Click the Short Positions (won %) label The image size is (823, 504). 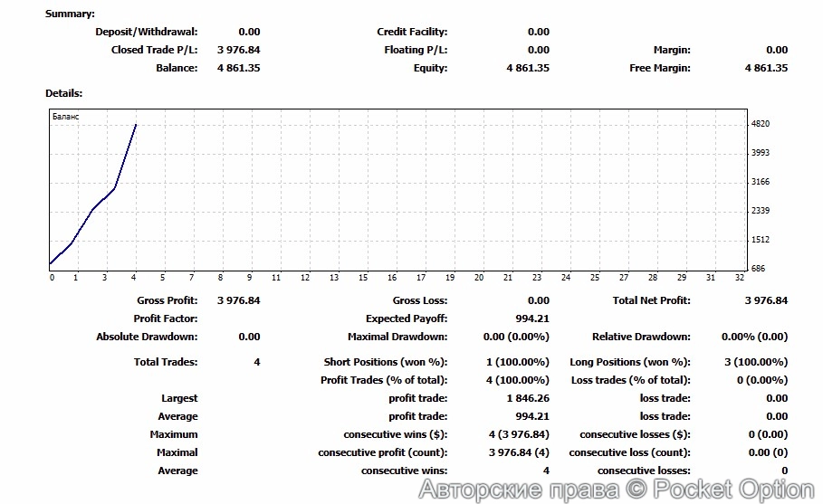[385, 362]
